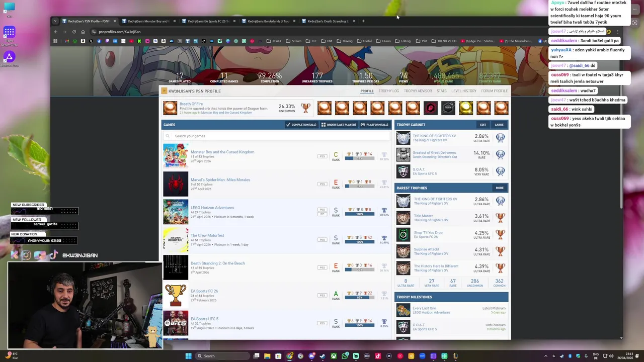The image size is (644, 362).
Task: Open WhatsApp on the taskbar
Action: click(345, 356)
